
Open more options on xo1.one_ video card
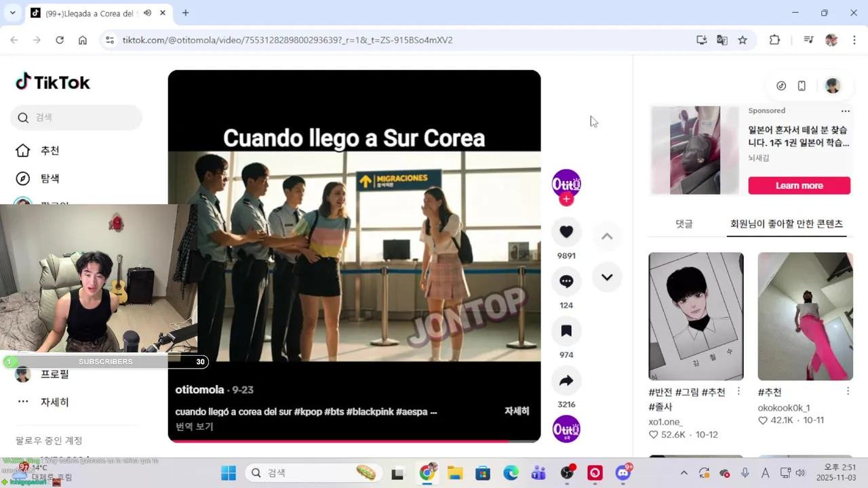click(x=738, y=392)
